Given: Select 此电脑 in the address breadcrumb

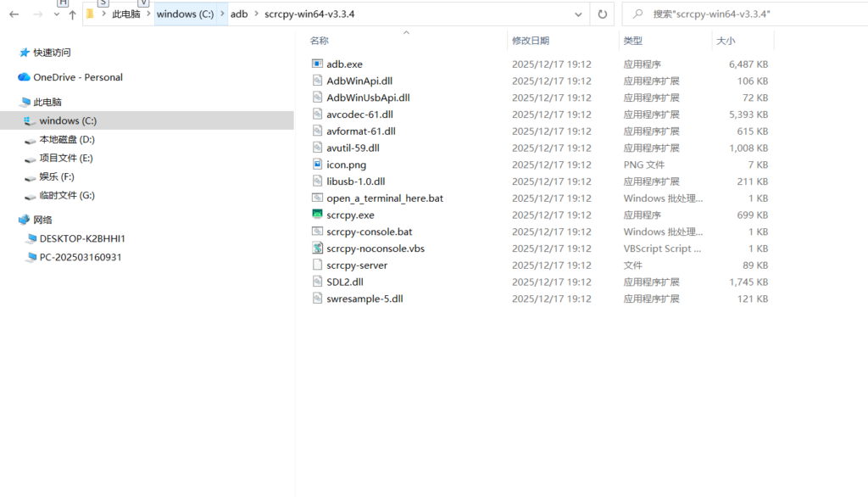Looking at the screenshot, I should pos(126,14).
